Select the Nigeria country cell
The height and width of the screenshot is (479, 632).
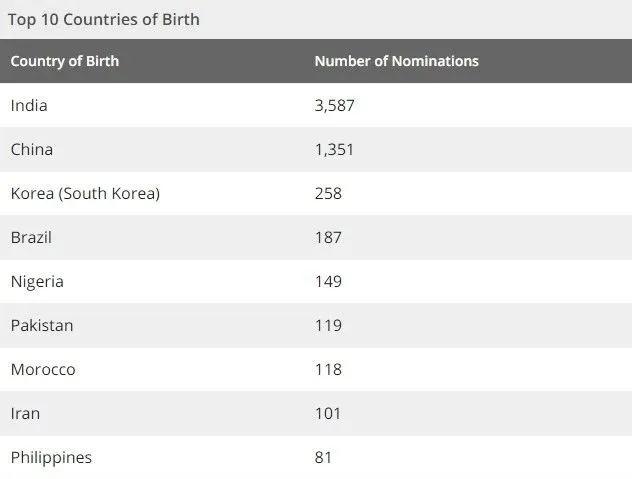(37, 282)
